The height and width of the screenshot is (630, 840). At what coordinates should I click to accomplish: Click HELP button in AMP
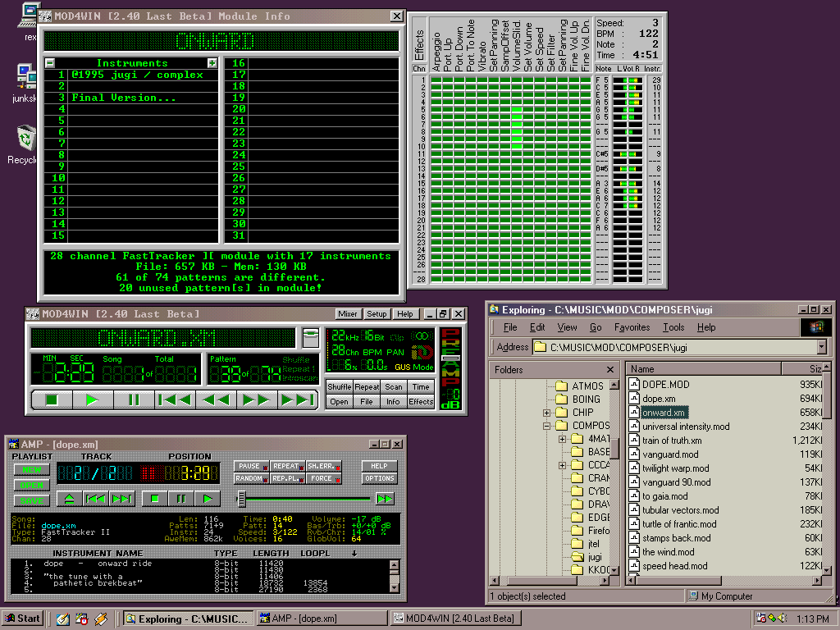(x=379, y=466)
